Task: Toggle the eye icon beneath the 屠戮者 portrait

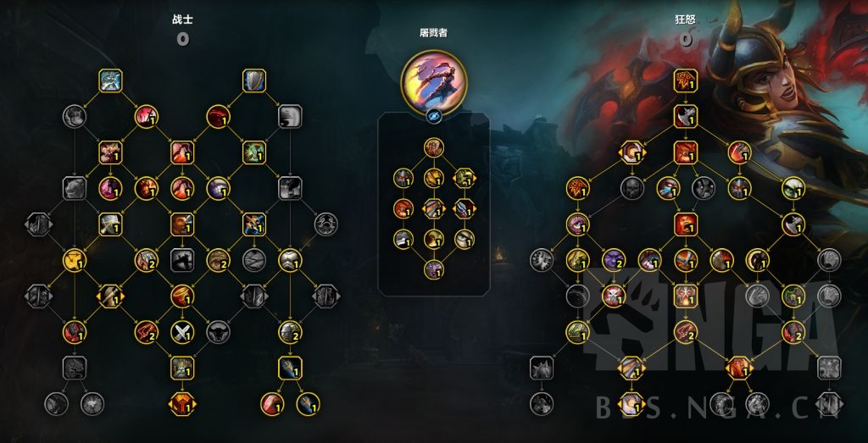Action: 433,117
